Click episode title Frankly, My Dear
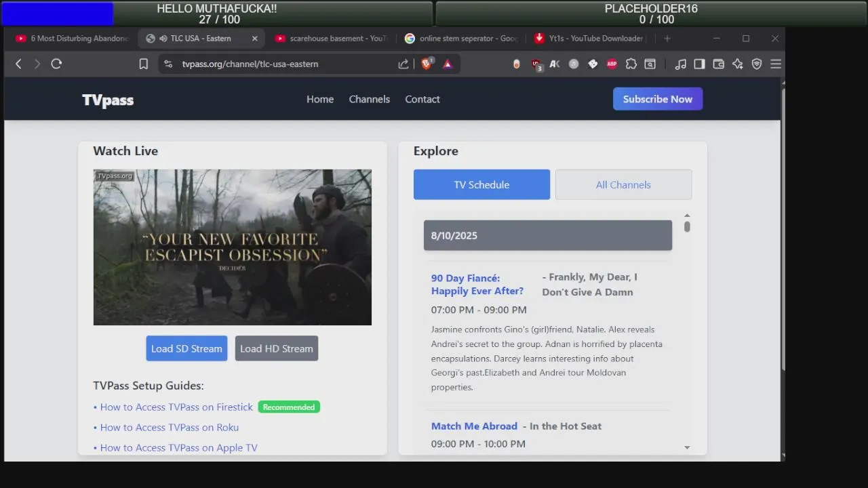This screenshot has height=488, width=868. (589, 285)
